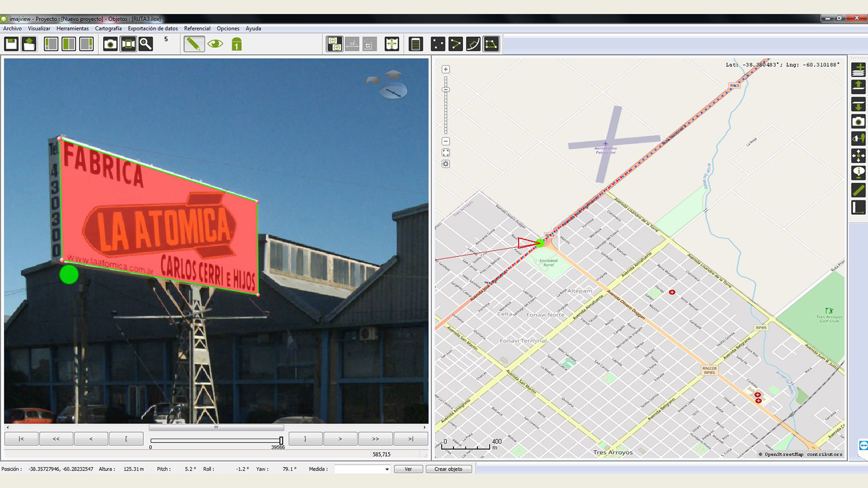Viewport: 868px width, 488px height.
Task: Open the Visualizar menu
Action: [39, 28]
